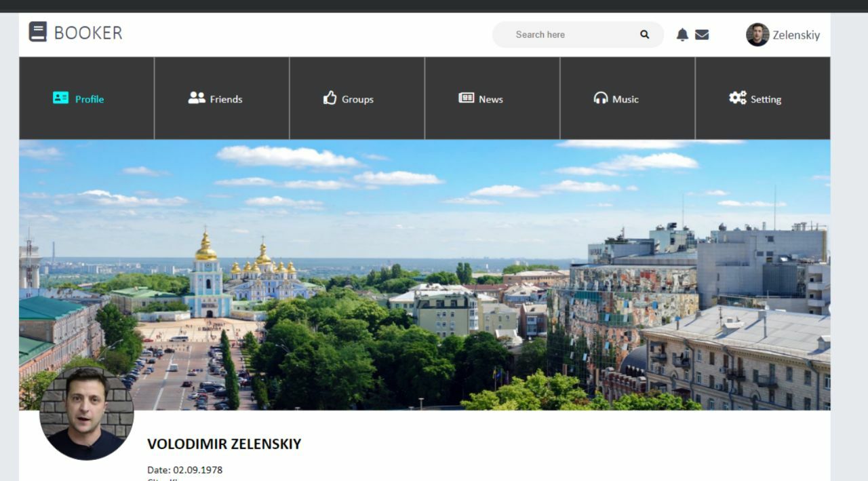Focus the Search here input field
Screen dimensions: 868x481
click(x=578, y=35)
